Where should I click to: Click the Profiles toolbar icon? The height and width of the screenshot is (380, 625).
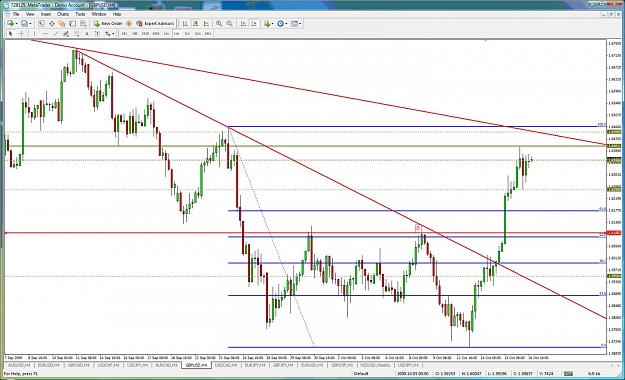pyautogui.click(x=24, y=24)
